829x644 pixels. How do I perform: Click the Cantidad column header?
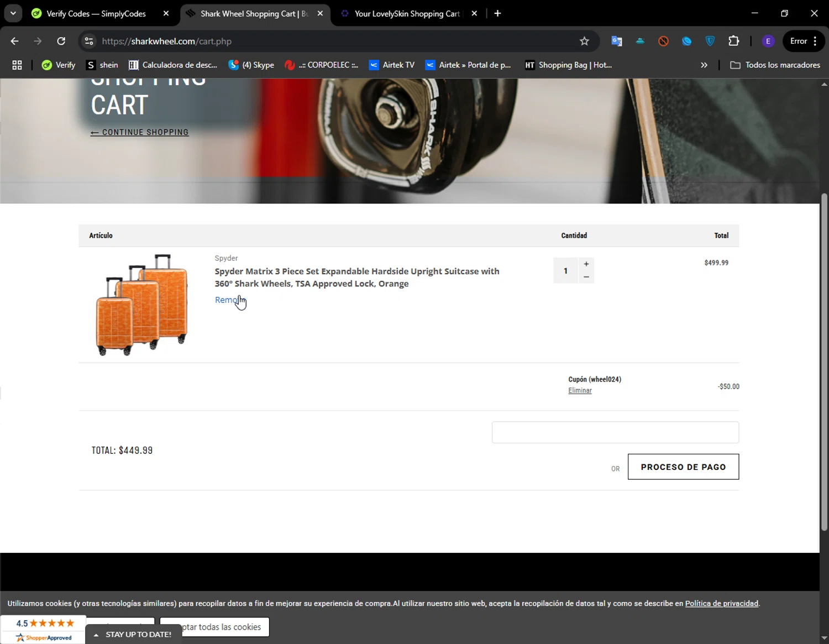(574, 235)
